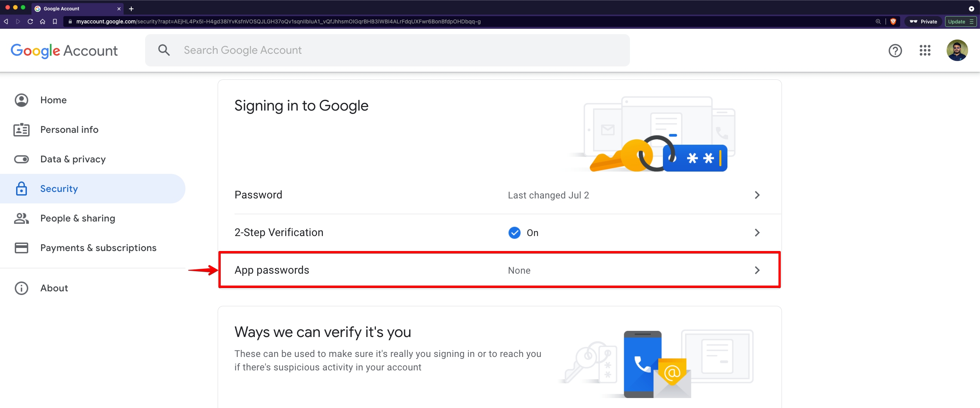Click the About info circle icon
This screenshot has height=408, width=980.
coord(21,288)
